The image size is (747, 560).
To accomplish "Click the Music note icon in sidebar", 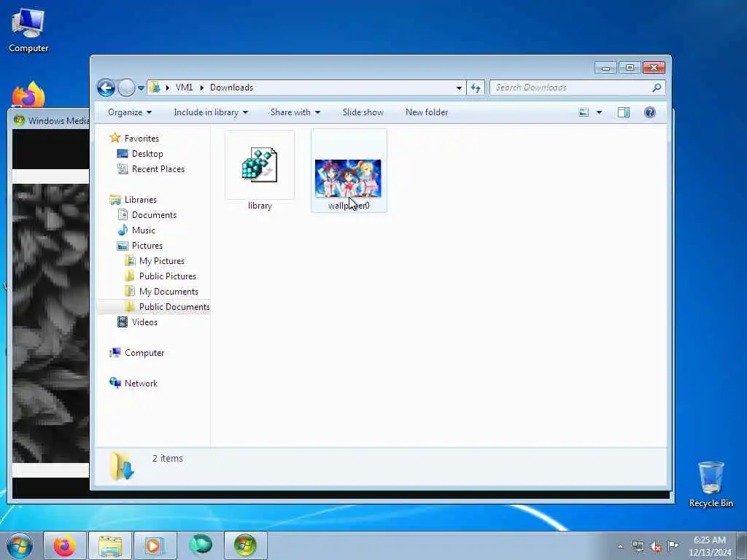I will tap(123, 230).
